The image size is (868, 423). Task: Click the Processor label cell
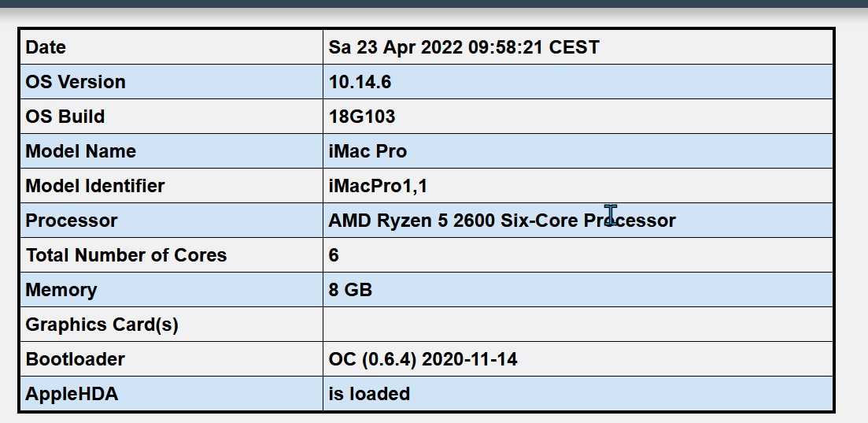pos(72,221)
